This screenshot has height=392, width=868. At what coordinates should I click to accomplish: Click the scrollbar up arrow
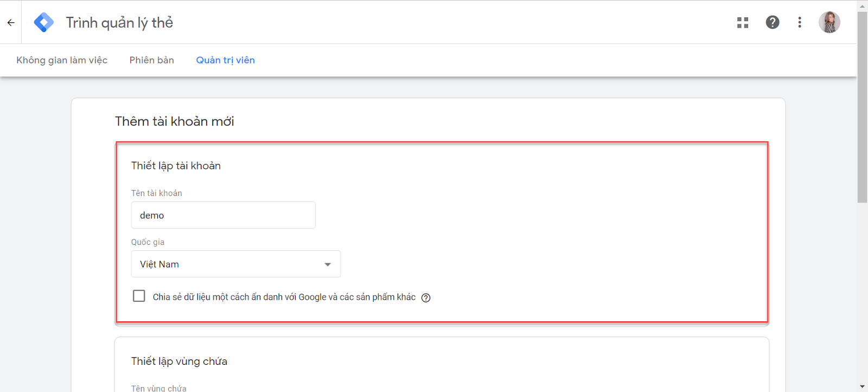tap(862, 5)
